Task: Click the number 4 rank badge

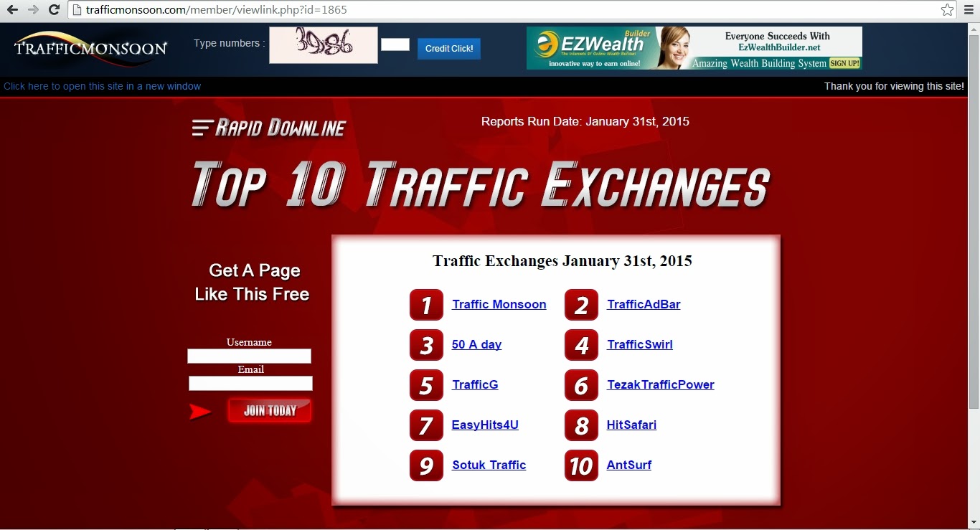Action: pyautogui.click(x=581, y=345)
